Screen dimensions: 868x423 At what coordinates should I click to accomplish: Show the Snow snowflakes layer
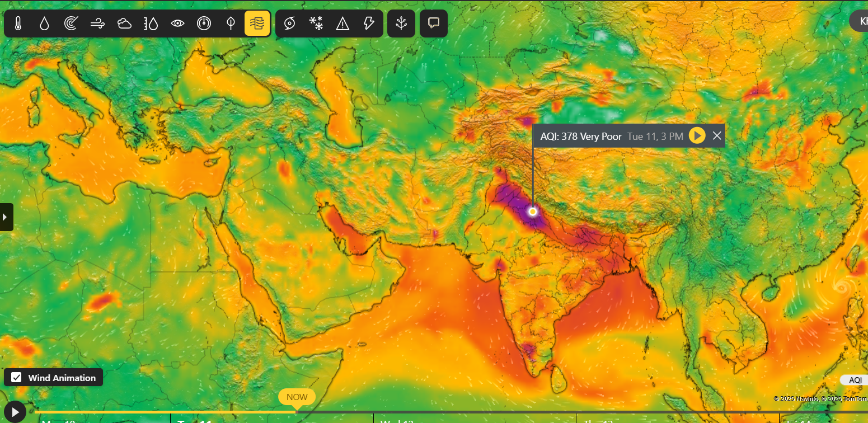[316, 23]
